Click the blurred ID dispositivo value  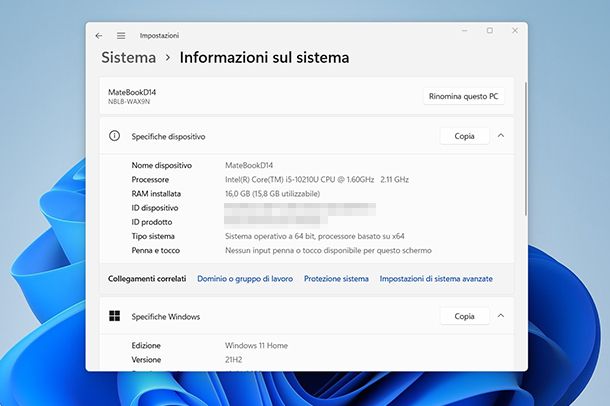pyautogui.click(x=300, y=209)
